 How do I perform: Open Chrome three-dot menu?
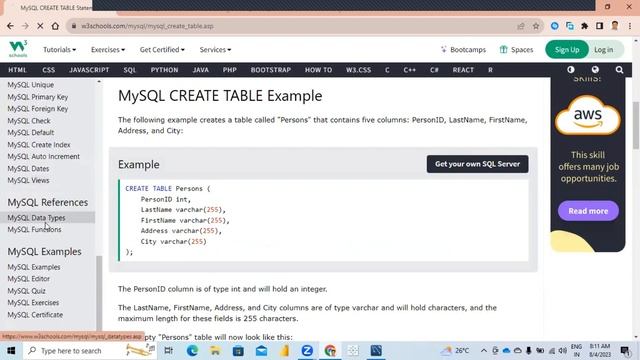(630, 26)
